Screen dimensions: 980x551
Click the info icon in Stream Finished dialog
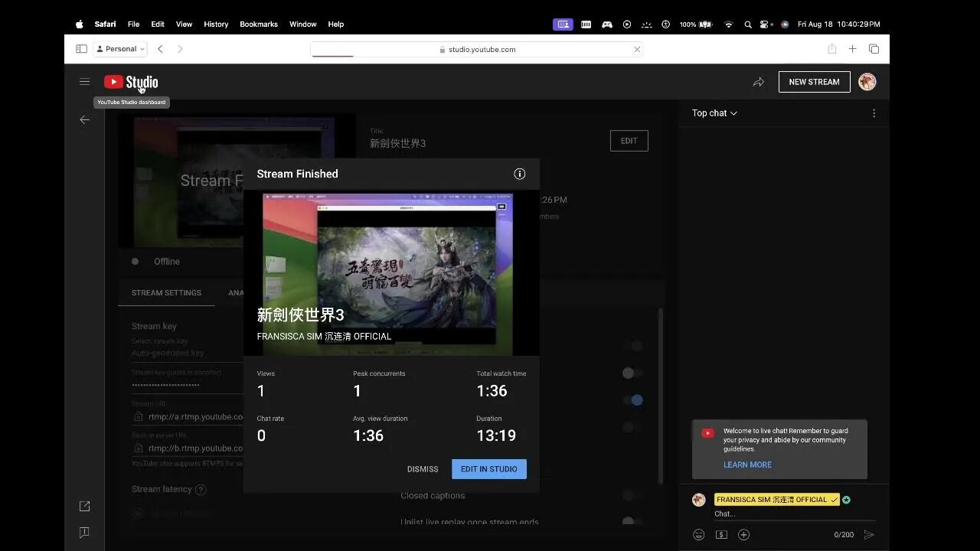point(519,174)
